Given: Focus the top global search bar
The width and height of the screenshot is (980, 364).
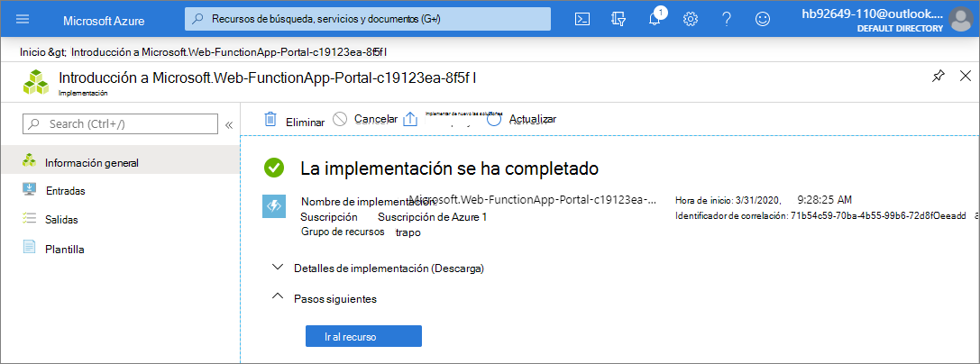Looking at the screenshot, I should point(368,19).
